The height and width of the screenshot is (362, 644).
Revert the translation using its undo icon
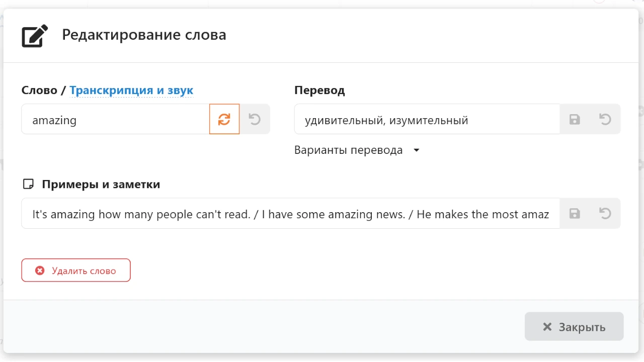tap(605, 119)
